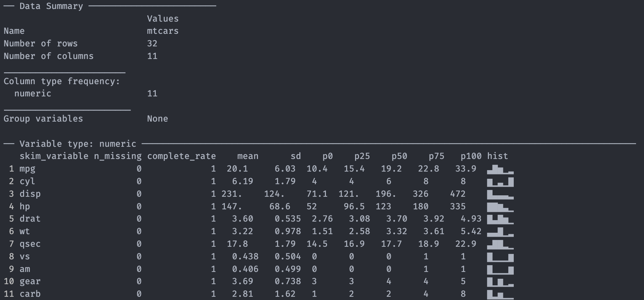Screen dimensions: 644x300
Task: Click the n_missing column header
Action: click(118, 156)
